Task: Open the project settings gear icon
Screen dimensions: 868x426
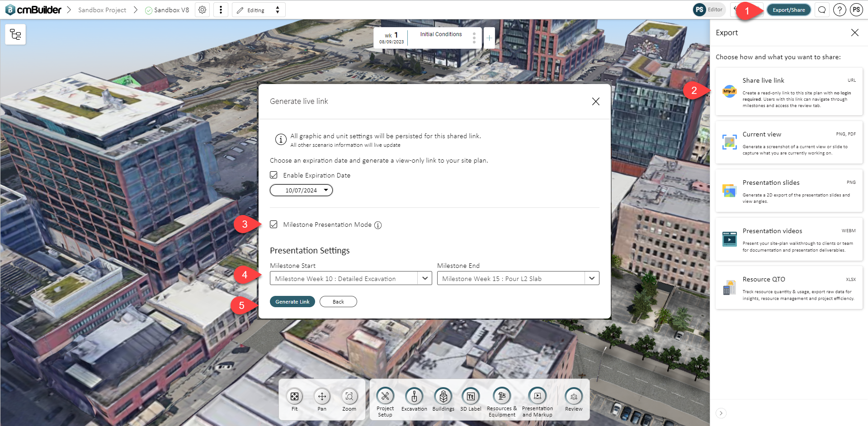Action: [203, 10]
